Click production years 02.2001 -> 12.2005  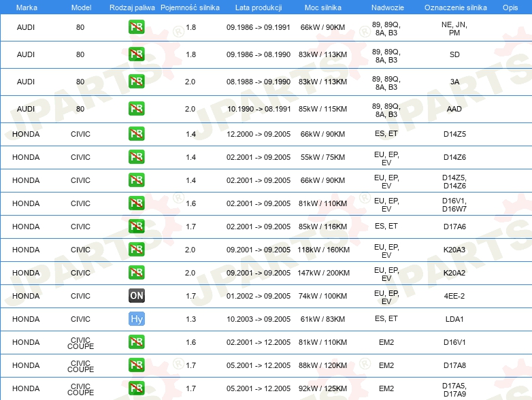(x=259, y=342)
